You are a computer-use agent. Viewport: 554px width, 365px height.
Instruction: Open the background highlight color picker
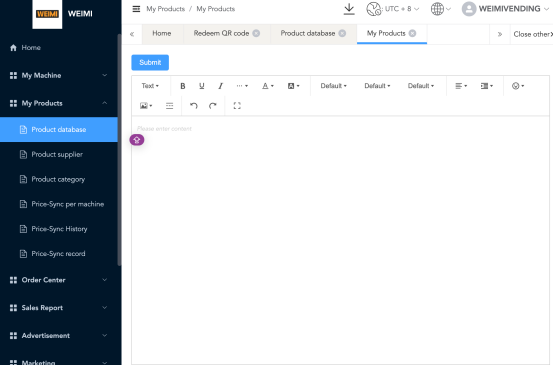293,86
